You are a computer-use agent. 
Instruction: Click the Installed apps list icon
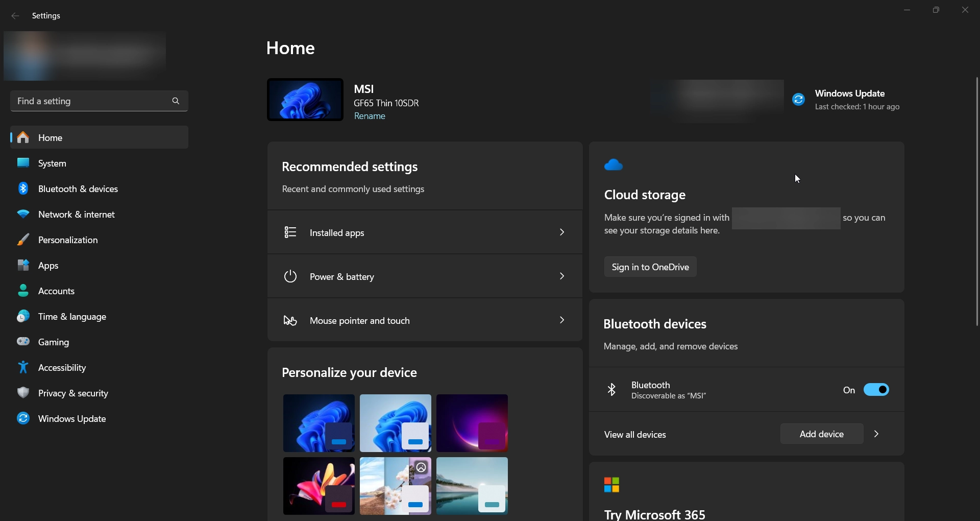coord(290,232)
